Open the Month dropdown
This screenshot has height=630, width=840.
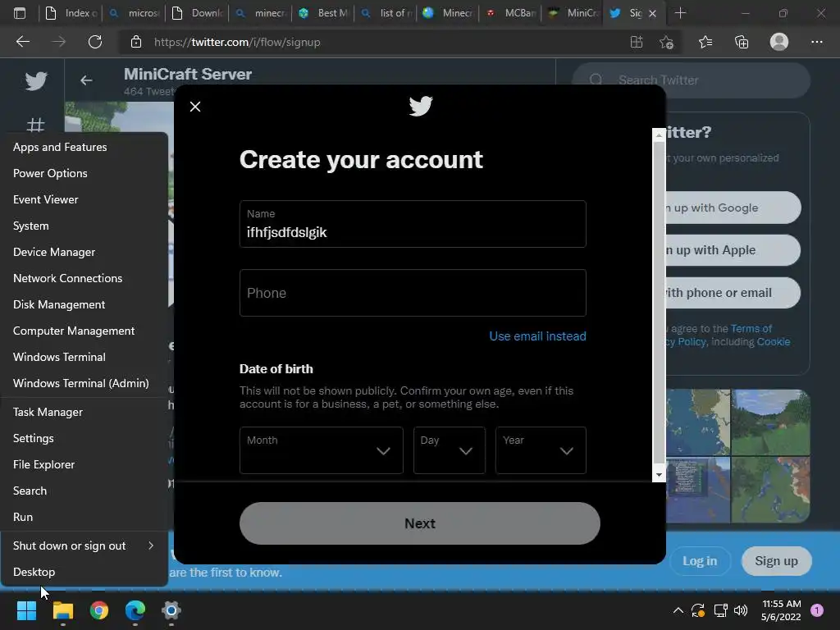[x=322, y=450]
